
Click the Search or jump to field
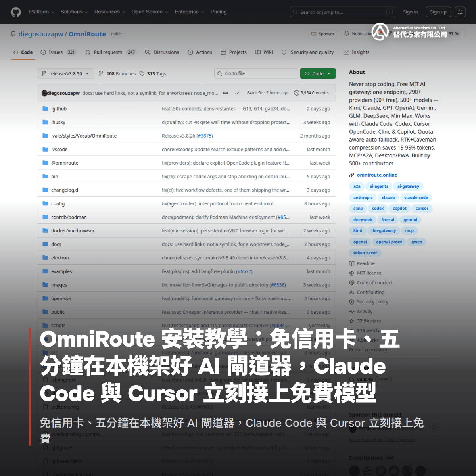click(x=343, y=12)
